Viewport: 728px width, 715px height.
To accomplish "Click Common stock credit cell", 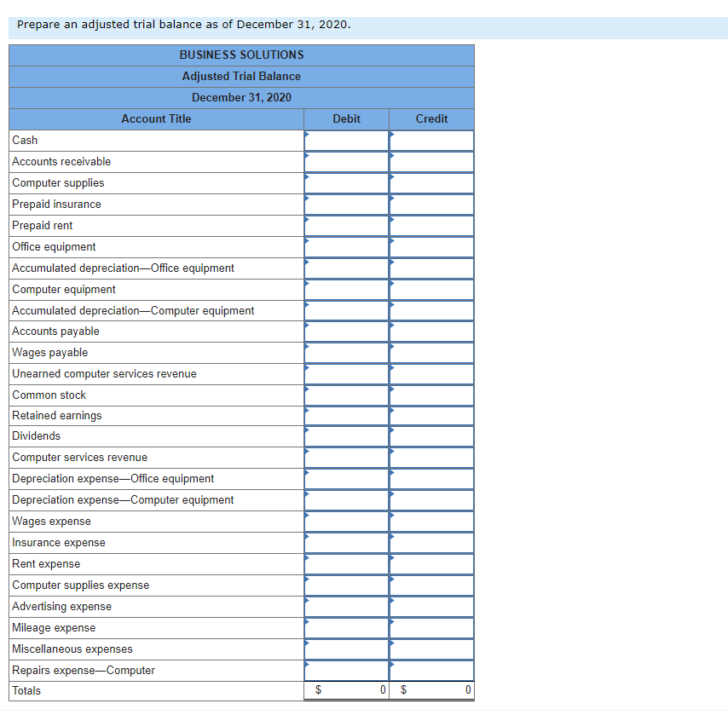I will point(432,396).
